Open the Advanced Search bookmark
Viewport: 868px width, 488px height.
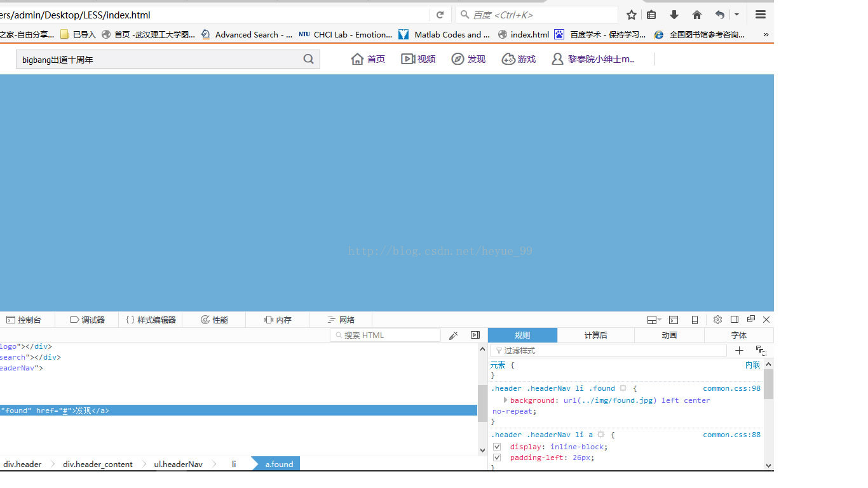pos(247,35)
